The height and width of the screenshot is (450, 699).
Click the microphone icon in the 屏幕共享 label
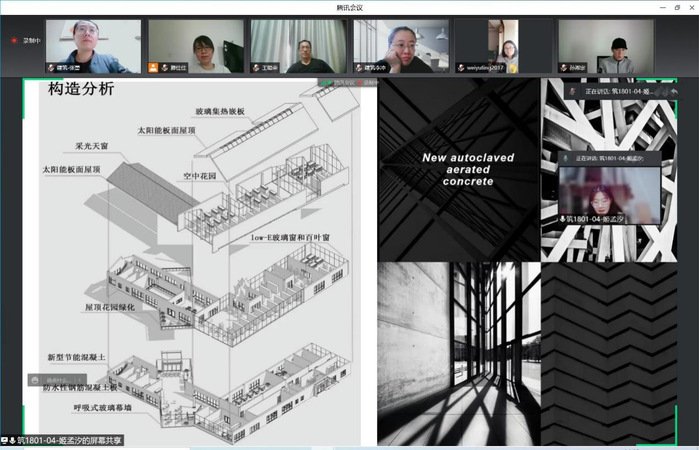[12, 440]
